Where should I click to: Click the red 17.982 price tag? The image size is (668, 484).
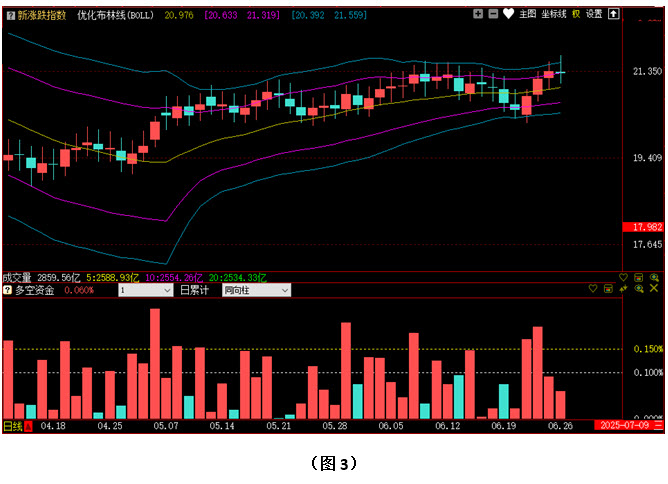(643, 227)
